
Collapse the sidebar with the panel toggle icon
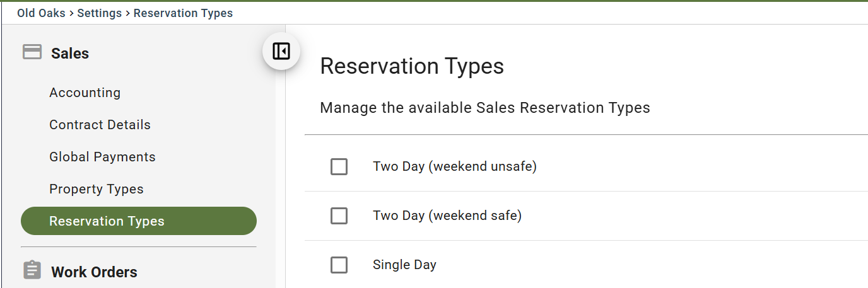coord(281,51)
